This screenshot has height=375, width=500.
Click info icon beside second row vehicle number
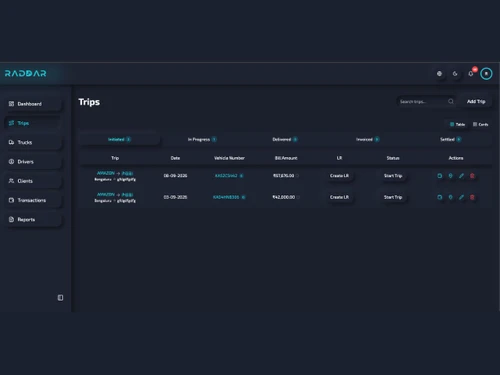243,197
